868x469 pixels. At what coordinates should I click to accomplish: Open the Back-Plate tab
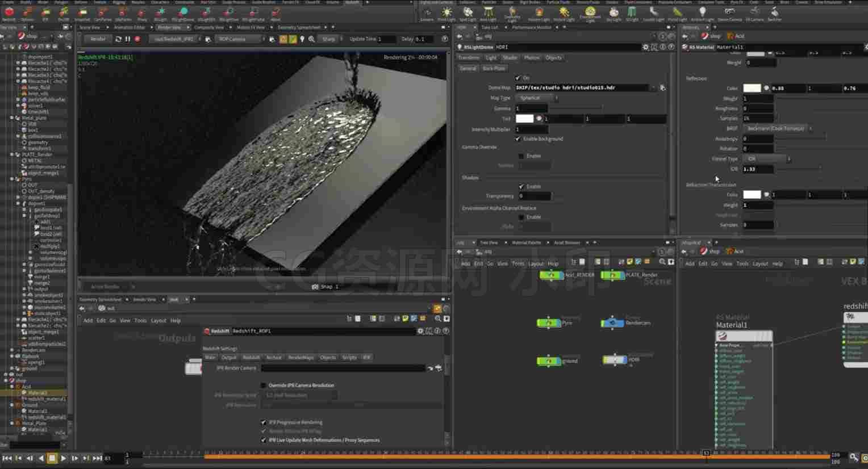click(494, 69)
